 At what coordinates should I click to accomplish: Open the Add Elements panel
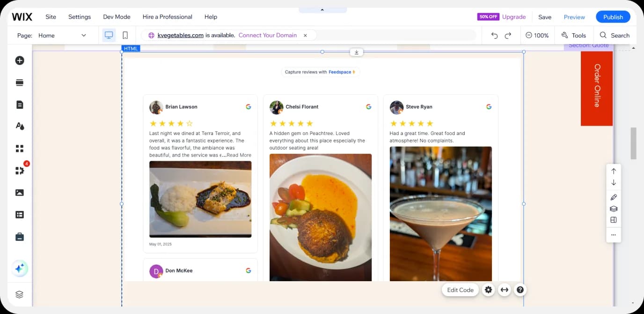coord(19,60)
